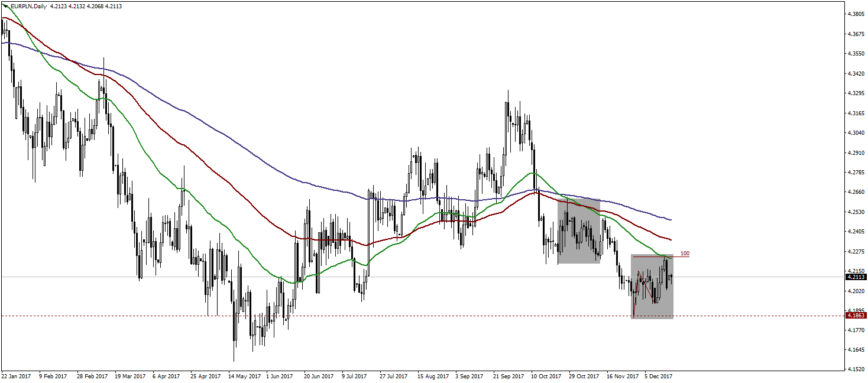868x383 pixels.
Task: Click the 14 May 2017 date label
Action: point(244,376)
